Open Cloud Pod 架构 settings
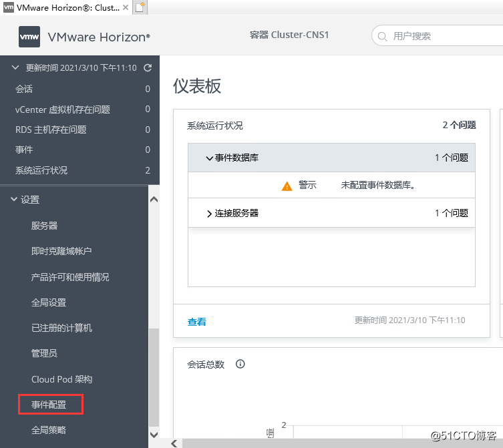This screenshot has height=448, width=503. (61, 379)
